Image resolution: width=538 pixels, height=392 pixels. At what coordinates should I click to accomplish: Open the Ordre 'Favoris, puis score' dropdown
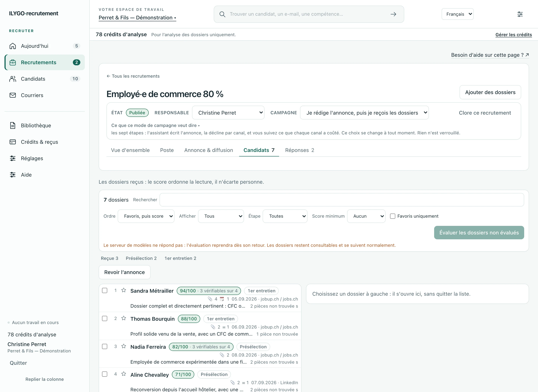[146, 216]
